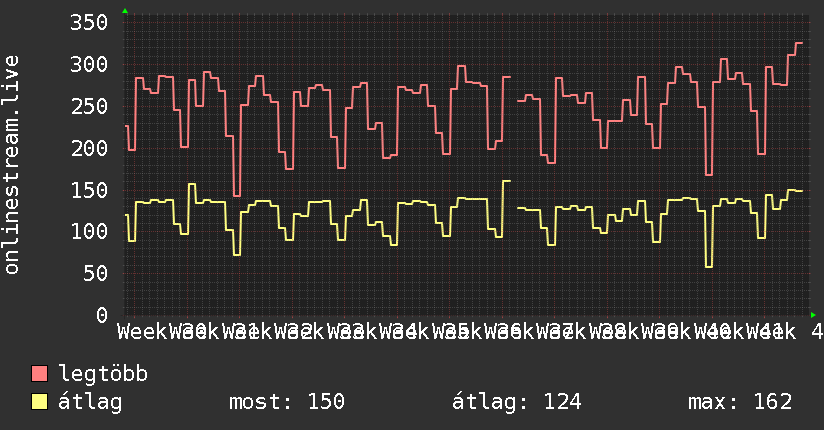Click the onlinestream.live vertical axis title
Image resolution: width=824 pixels, height=430 pixels.
(x=11, y=165)
